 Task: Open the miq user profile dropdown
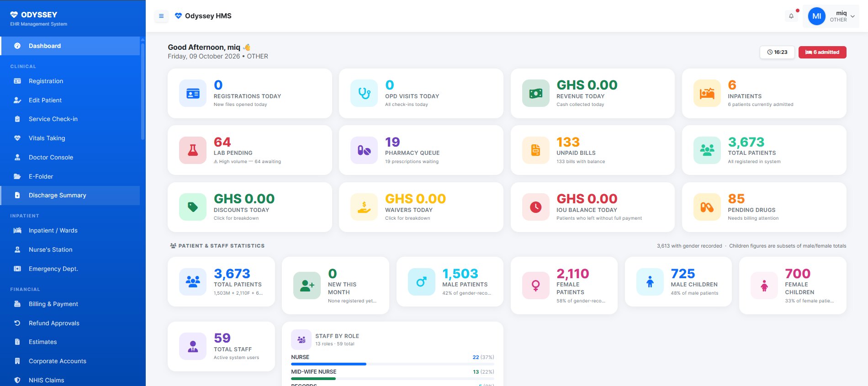tap(831, 16)
